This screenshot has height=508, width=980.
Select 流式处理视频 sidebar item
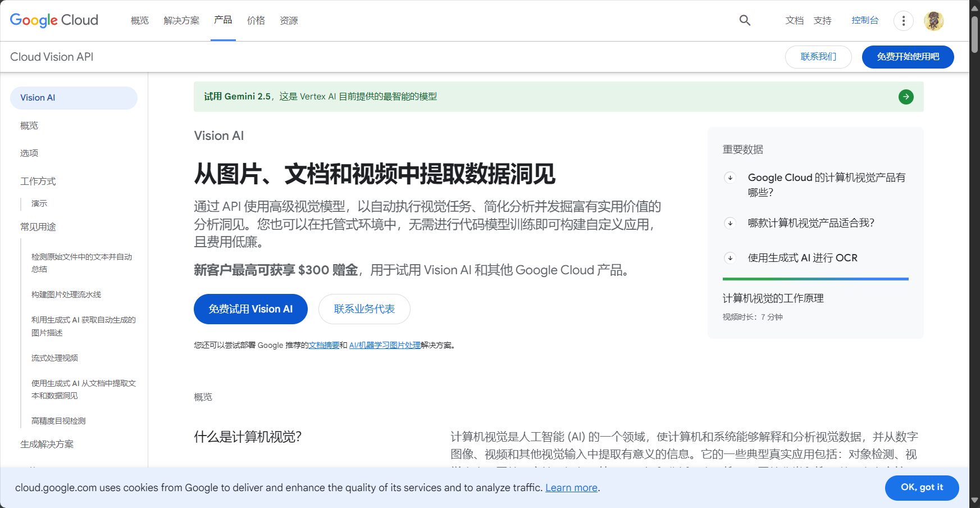pyautogui.click(x=54, y=358)
